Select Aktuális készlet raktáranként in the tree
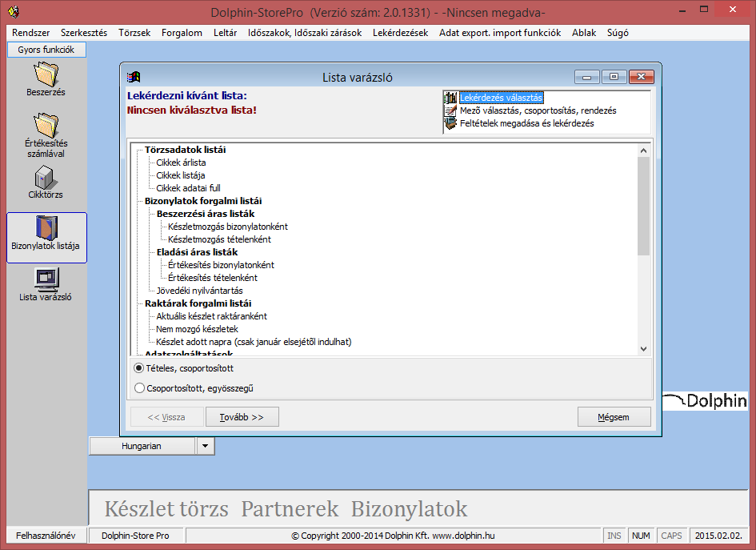This screenshot has width=756, height=550. click(211, 316)
